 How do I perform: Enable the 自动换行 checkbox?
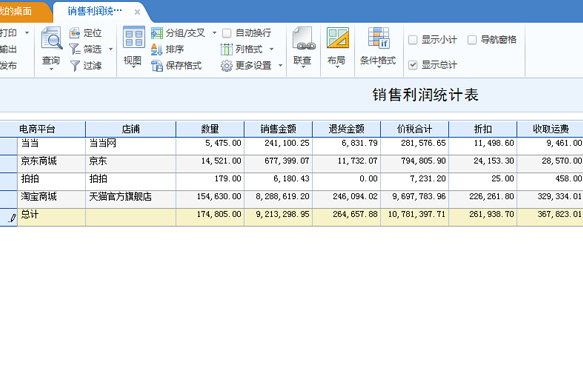coord(227,33)
